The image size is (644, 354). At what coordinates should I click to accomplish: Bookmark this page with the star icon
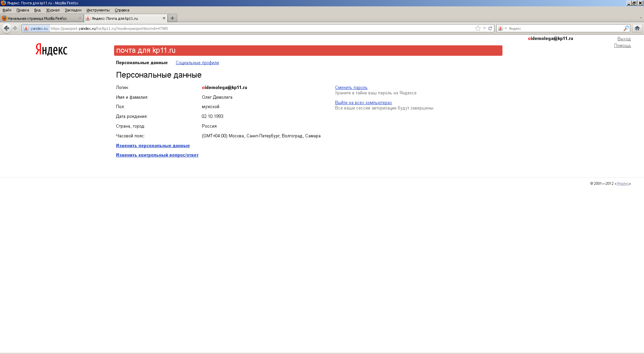(x=478, y=29)
